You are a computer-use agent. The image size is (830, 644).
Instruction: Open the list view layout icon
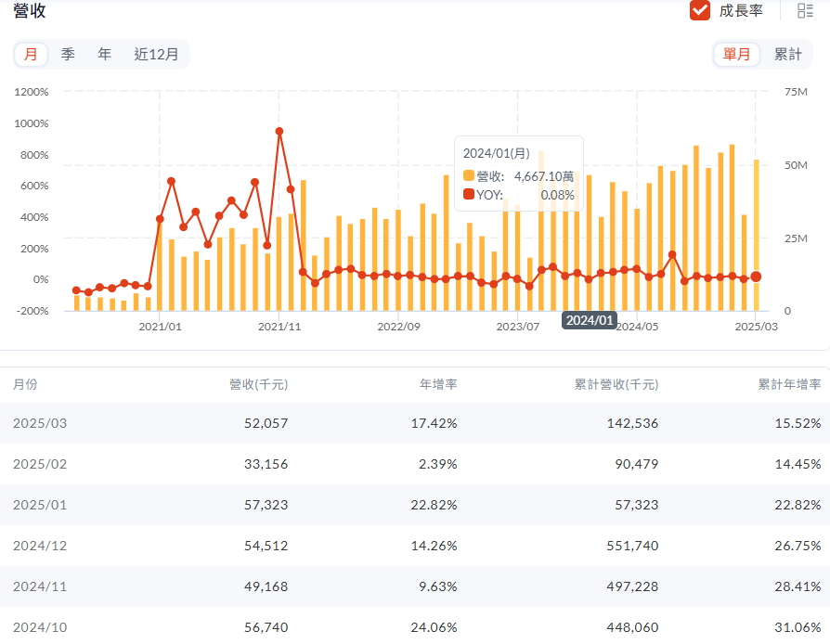coord(805,10)
